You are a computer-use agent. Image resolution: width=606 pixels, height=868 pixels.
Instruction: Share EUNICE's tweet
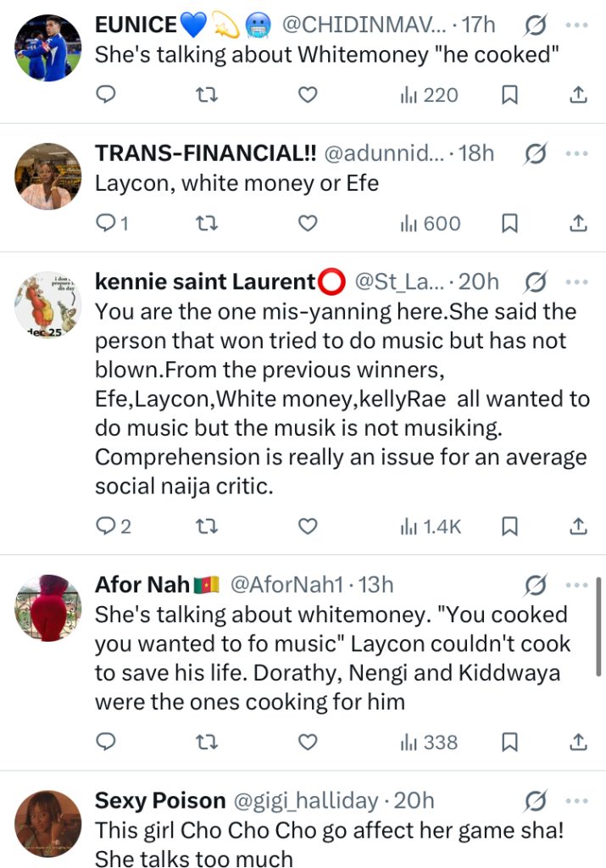pyautogui.click(x=578, y=95)
